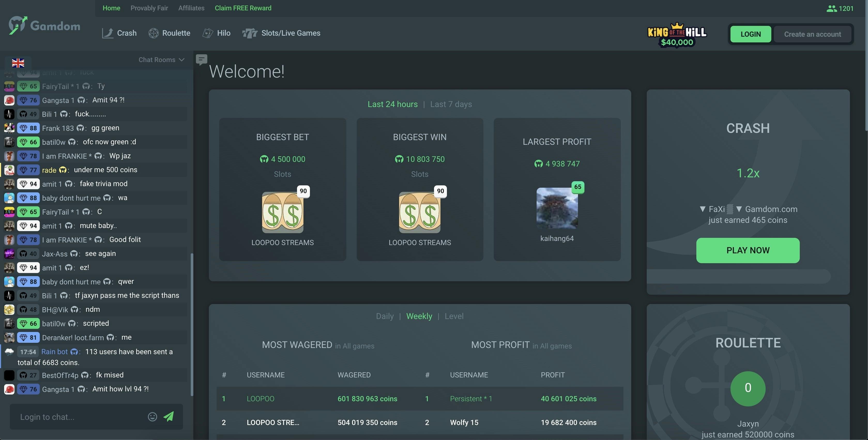This screenshot has width=868, height=440.
Task: Expand the Chat Rooms dropdown
Action: click(x=161, y=60)
